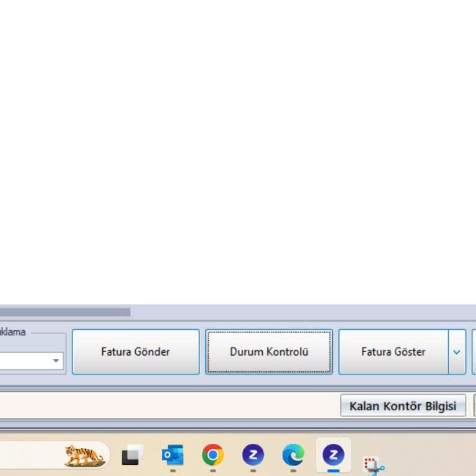Open Kalan Kontör Bilgisi

click(x=403, y=405)
